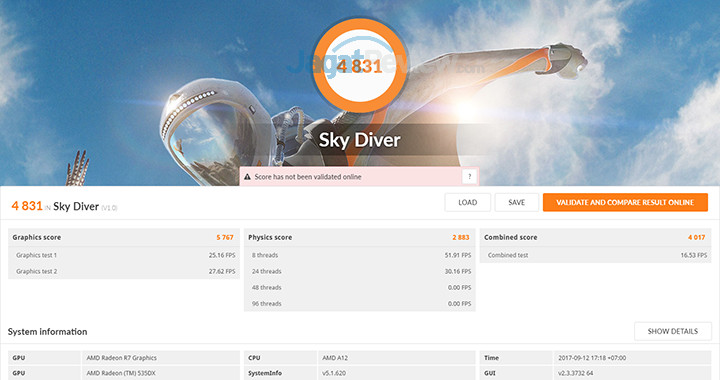This screenshot has width=720, height=380.
Task: Select the 48 threads row
Action: [360, 287]
